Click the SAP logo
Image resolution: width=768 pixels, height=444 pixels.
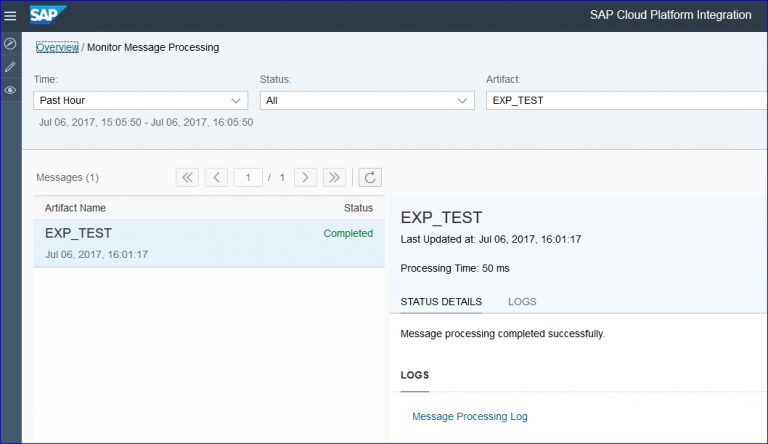click(48, 15)
